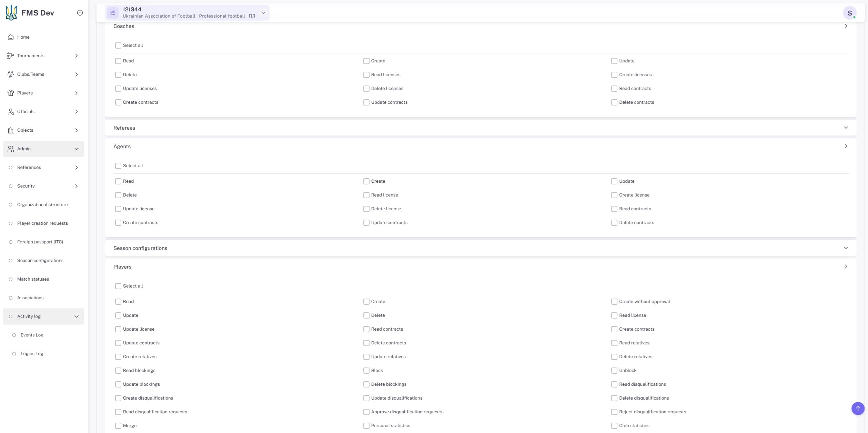Click the scroll-to-top arrow button

pos(858,409)
